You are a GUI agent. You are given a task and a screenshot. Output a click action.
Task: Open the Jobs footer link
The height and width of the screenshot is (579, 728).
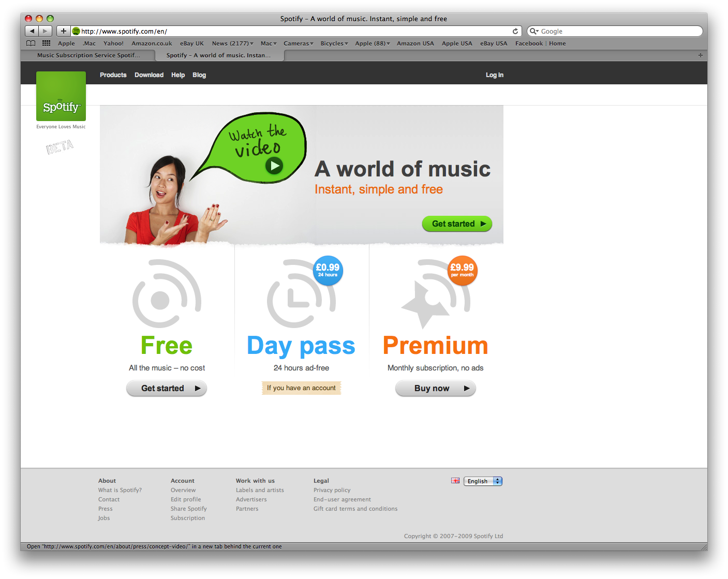coord(104,518)
